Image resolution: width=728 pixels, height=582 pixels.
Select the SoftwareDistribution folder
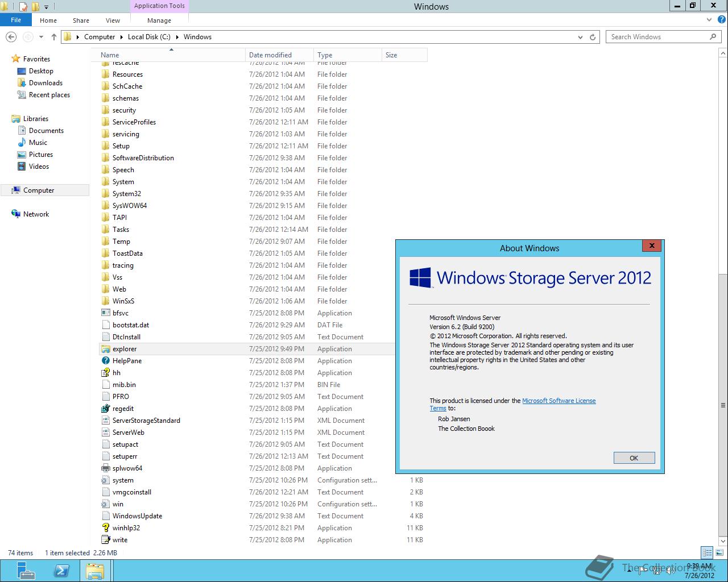[143, 158]
